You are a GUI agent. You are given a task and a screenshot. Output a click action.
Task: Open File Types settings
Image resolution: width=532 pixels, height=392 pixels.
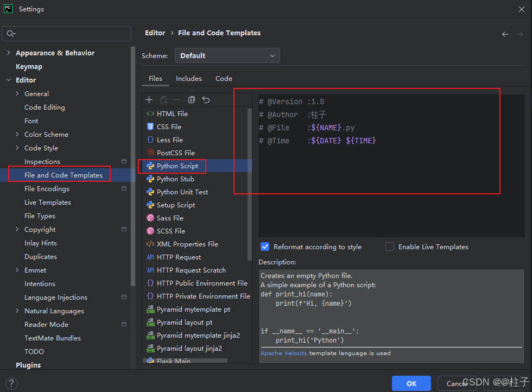(40, 216)
